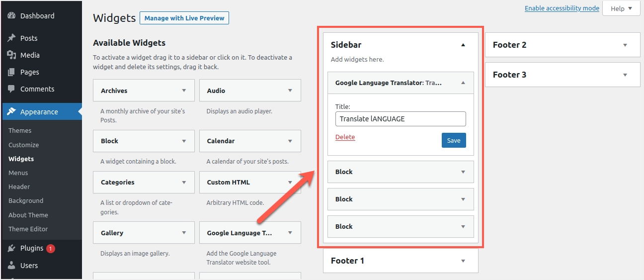Open the Help dropdown tab

621,8
